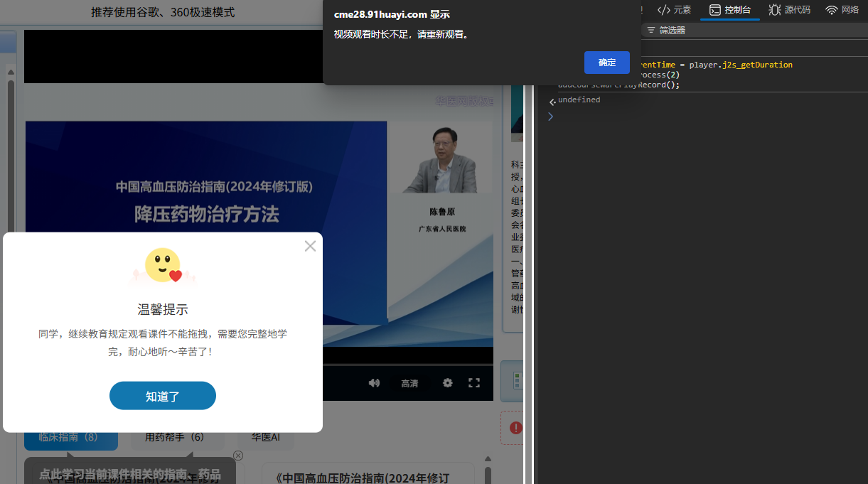This screenshot has width=868, height=484.
Task: Toggle mute on the video speaker icon
Action: (374, 382)
